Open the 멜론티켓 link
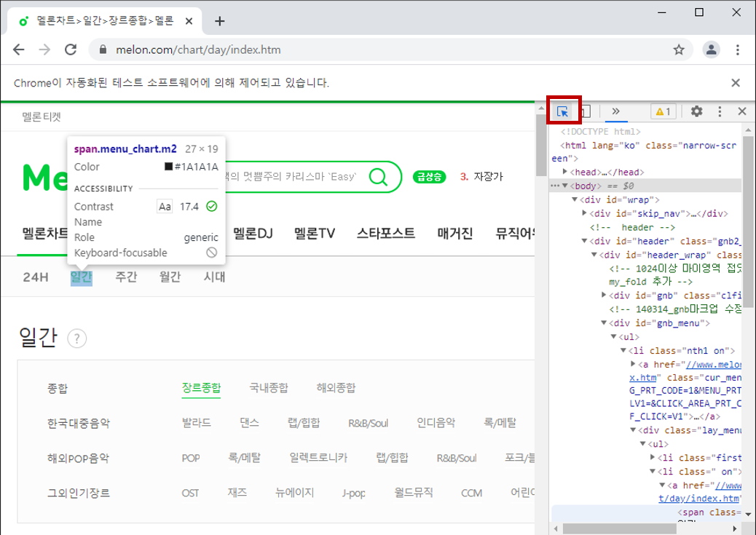Image resolution: width=756 pixels, height=535 pixels. click(x=42, y=116)
